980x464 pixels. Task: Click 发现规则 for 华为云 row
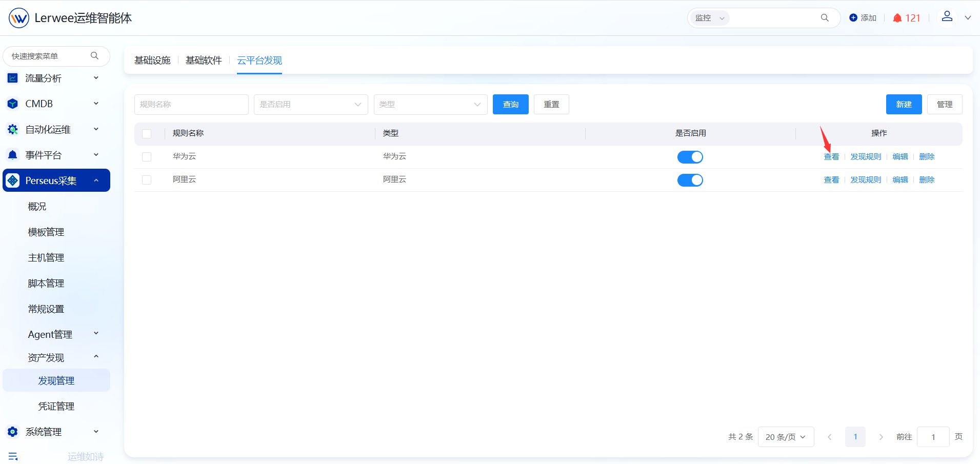click(866, 157)
